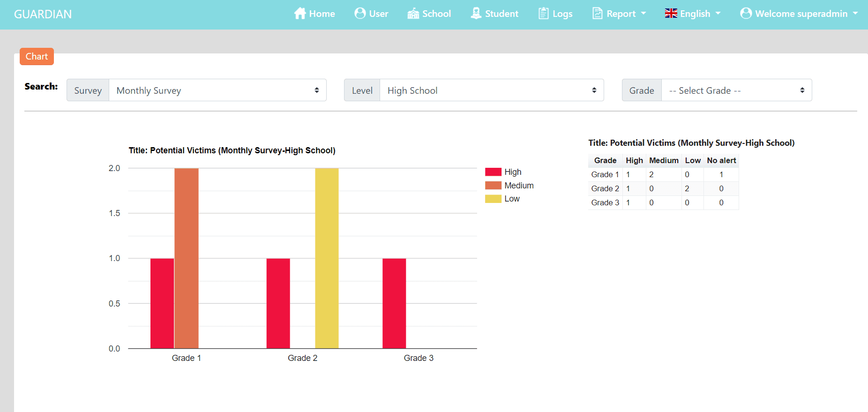The height and width of the screenshot is (412, 868).
Task: Go to the User page
Action: (371, 14)
